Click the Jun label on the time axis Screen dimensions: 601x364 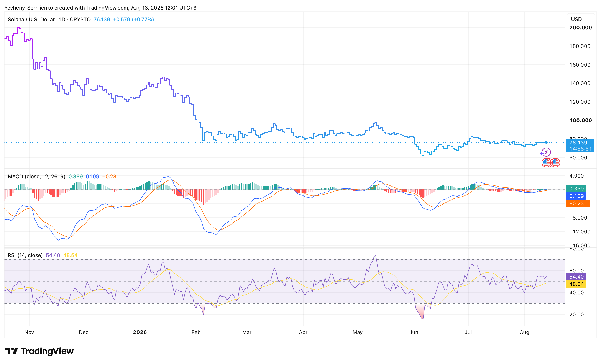point(414,332)
